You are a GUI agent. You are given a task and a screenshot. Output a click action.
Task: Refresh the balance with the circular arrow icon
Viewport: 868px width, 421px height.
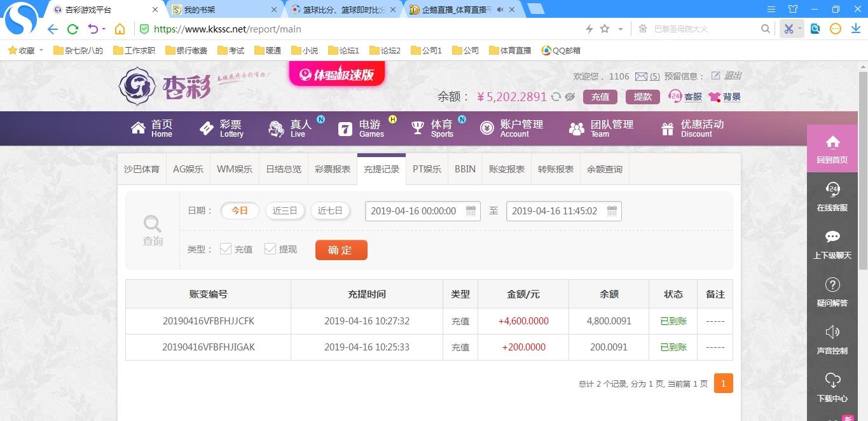[556, 97]
